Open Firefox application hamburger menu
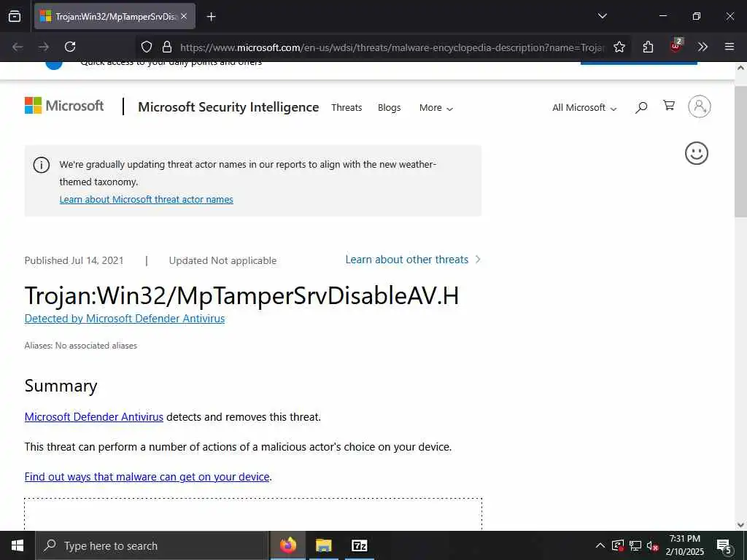 [729, 47]
